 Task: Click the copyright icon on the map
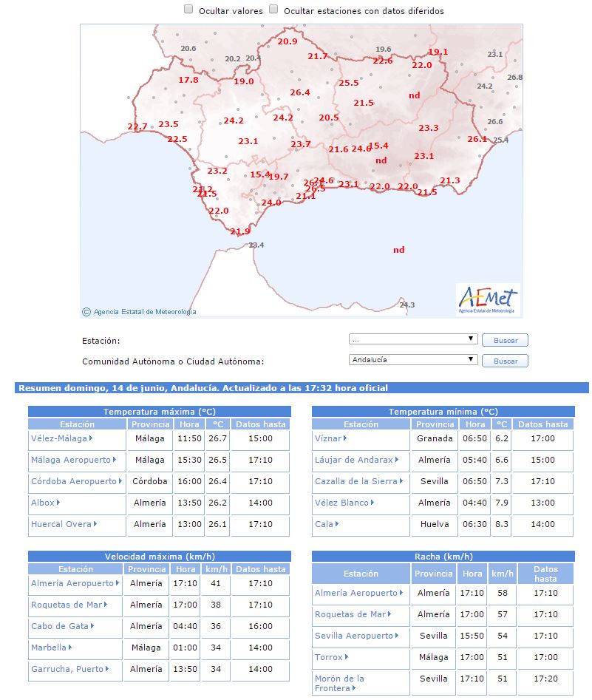pyautogui.click(x=86, y=312)
